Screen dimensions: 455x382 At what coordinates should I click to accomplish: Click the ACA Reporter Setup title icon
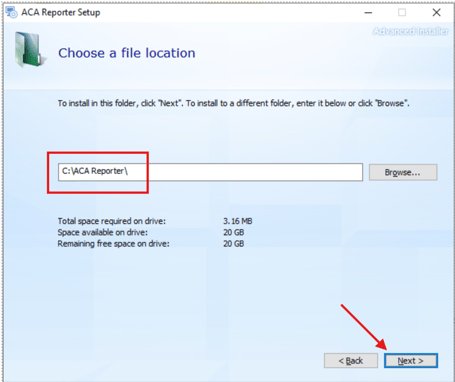[x=11, y=12]
